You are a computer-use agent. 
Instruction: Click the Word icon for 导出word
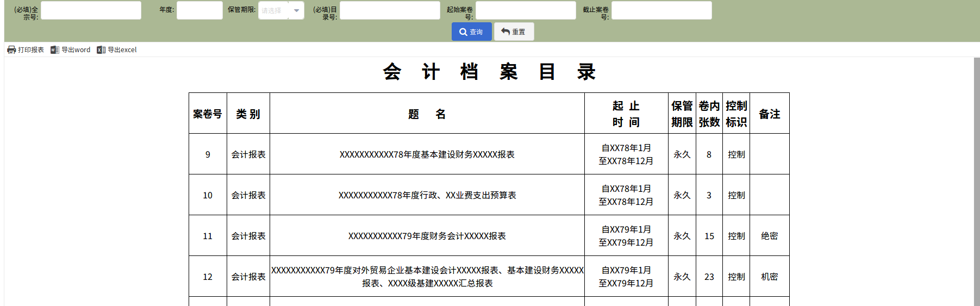(x=54, y=50)
